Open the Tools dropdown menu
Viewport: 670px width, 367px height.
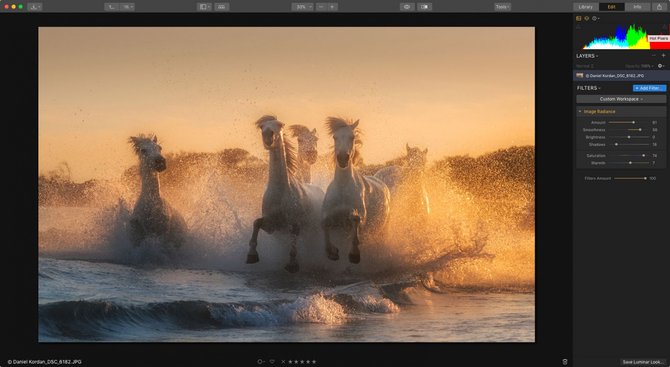click(x=502, y=7)
